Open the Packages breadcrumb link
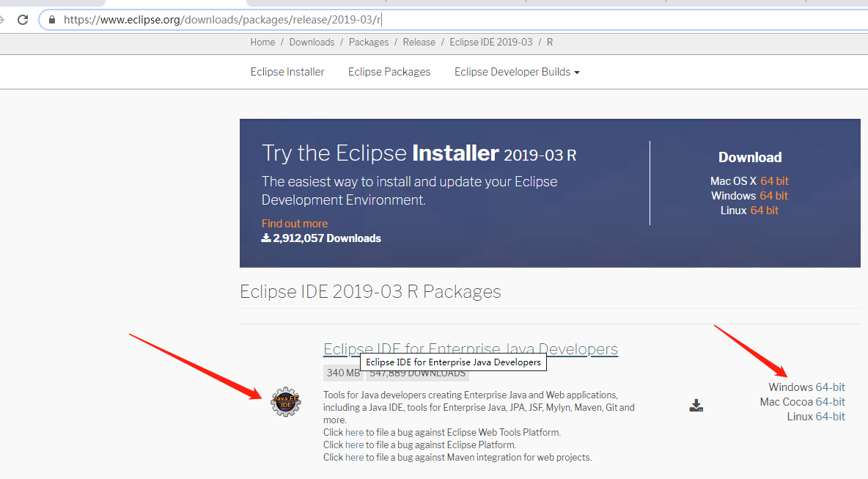Screen dimensions: 868x479 click(369, 42)
